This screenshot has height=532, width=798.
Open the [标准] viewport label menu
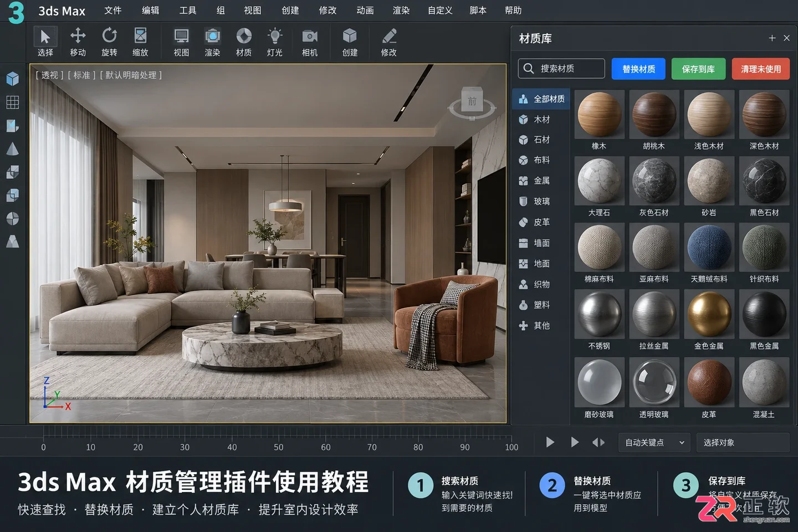coord(81,75)
